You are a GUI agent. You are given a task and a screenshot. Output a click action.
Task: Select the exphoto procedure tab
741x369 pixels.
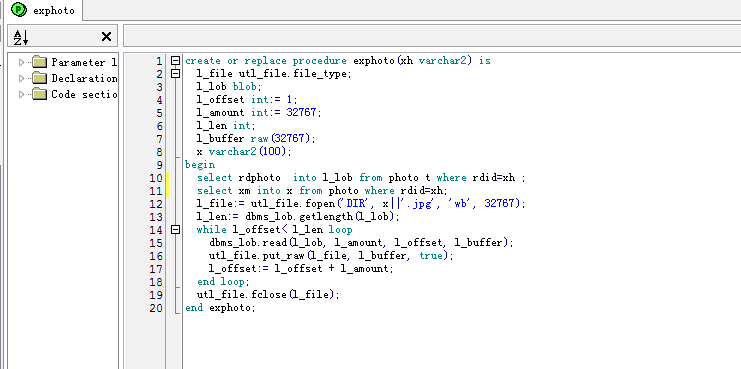coord(42,10)
